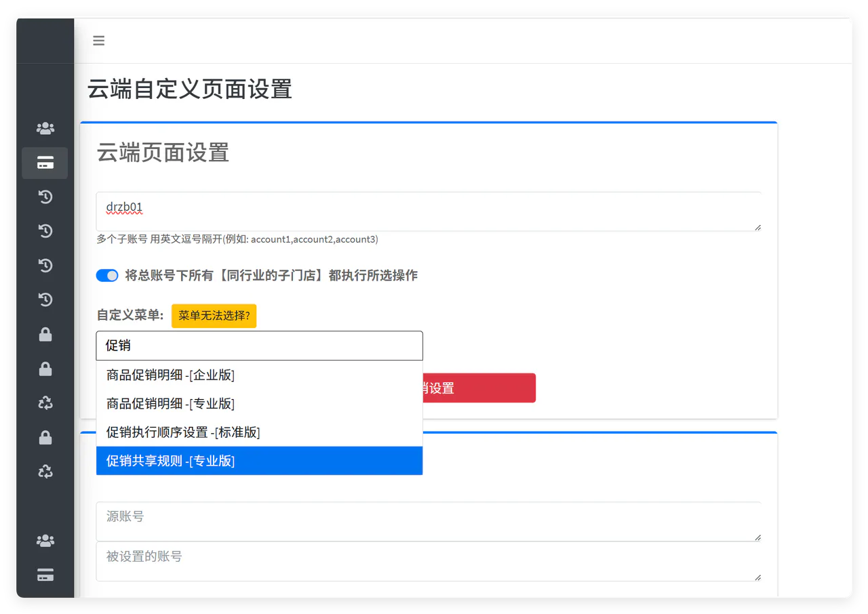Select the highlighted credit card sidebar icon
Screen dimensions: 868x614
45,163
